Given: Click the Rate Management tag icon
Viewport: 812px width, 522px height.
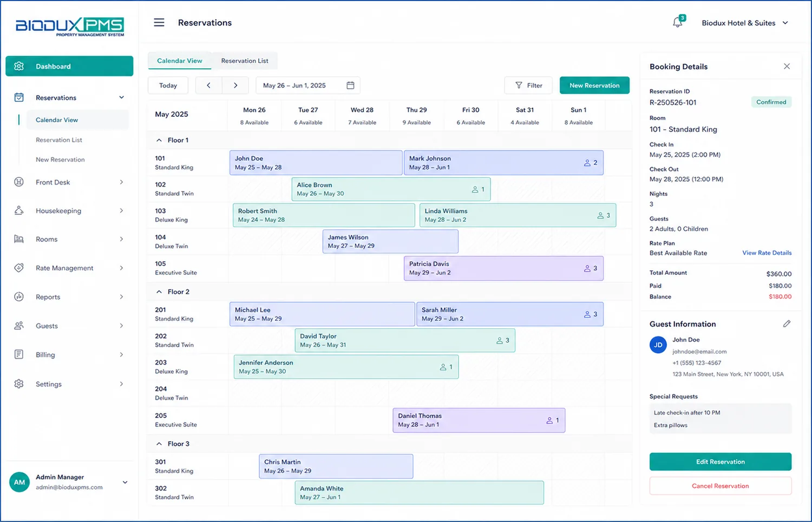Looking at the screenshot, I should tap(19, 268).
